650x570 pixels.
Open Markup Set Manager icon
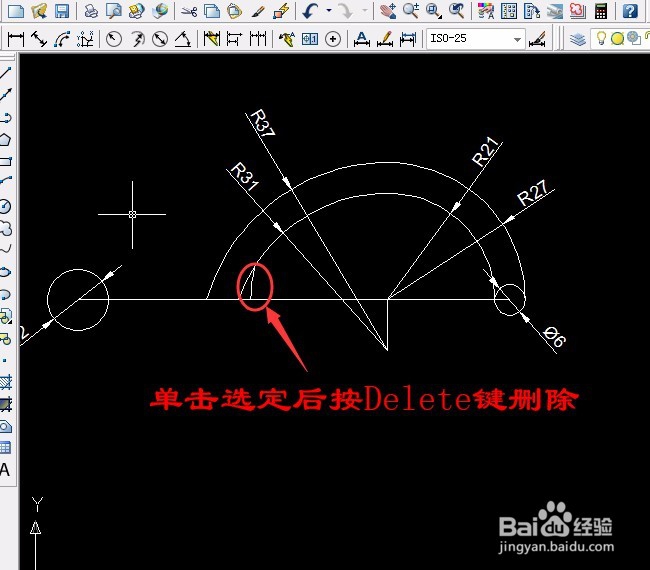tap(577, 11)
